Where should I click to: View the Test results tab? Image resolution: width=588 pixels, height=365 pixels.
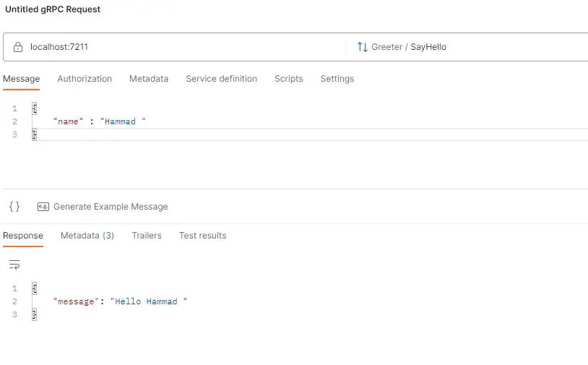202,236
